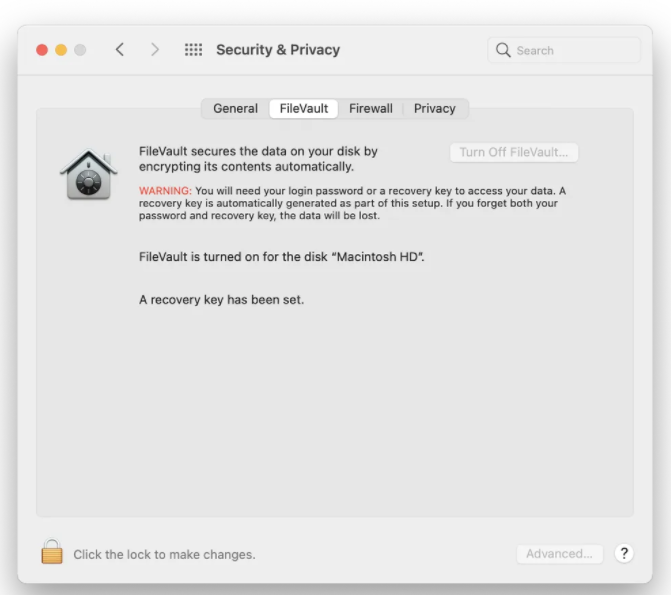Open help with the question mark button
The image size is (671, 595).
coord(624,553)
